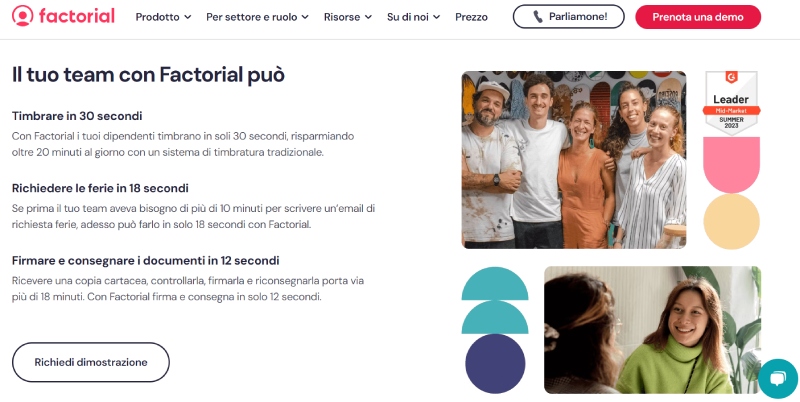800x402 pixels.
Task: Expand the Su di noi menu
Action: (x=413, y=17)
